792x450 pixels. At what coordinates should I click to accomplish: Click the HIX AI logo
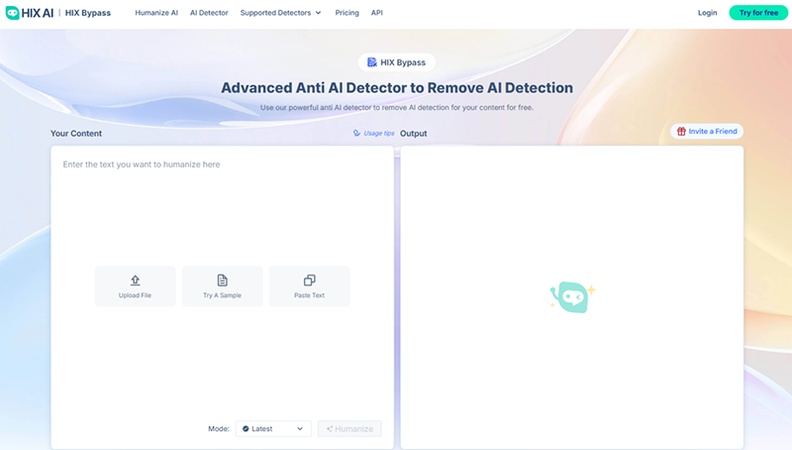pyautogui.click(x=29, y=13)
